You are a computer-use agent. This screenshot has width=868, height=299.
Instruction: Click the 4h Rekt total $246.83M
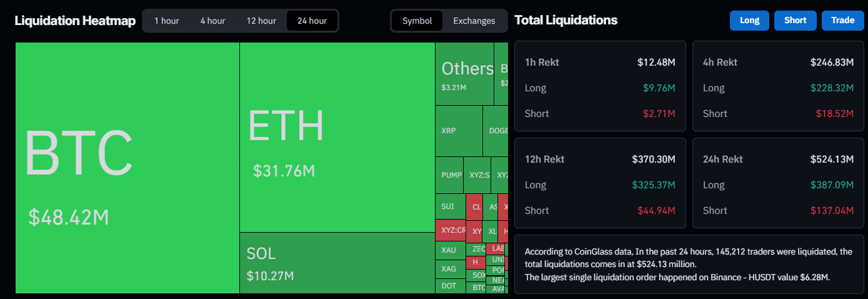[832, 63]
